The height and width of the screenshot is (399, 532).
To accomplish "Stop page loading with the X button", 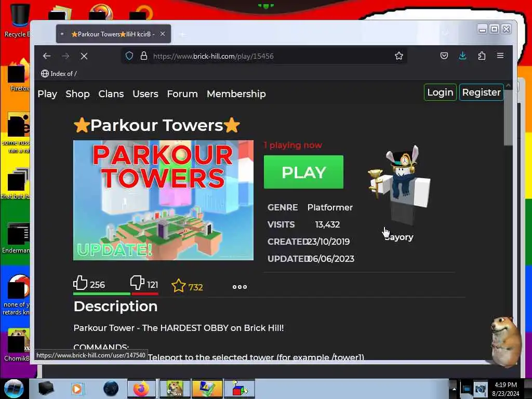I will [84, 56].
